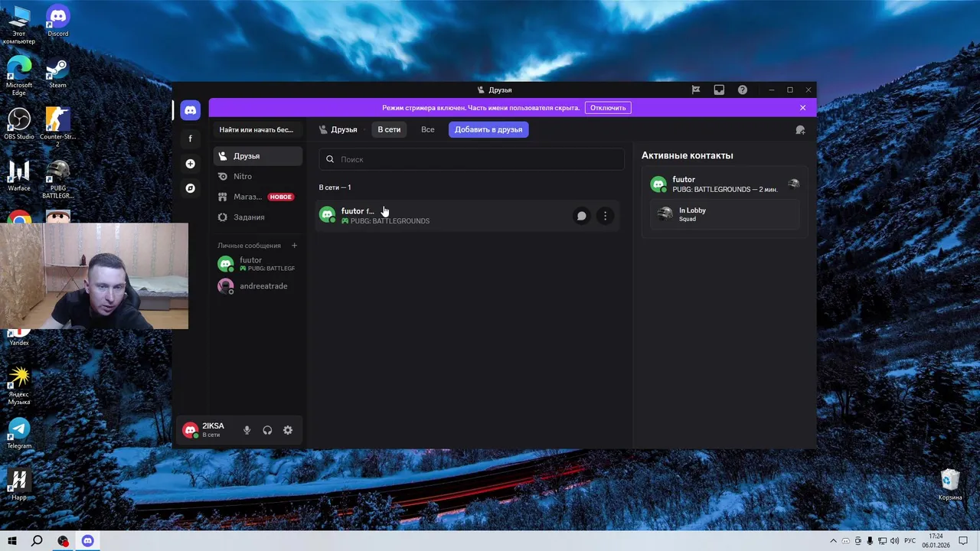Open the Nitro sidebar item

tap(258, 176)
